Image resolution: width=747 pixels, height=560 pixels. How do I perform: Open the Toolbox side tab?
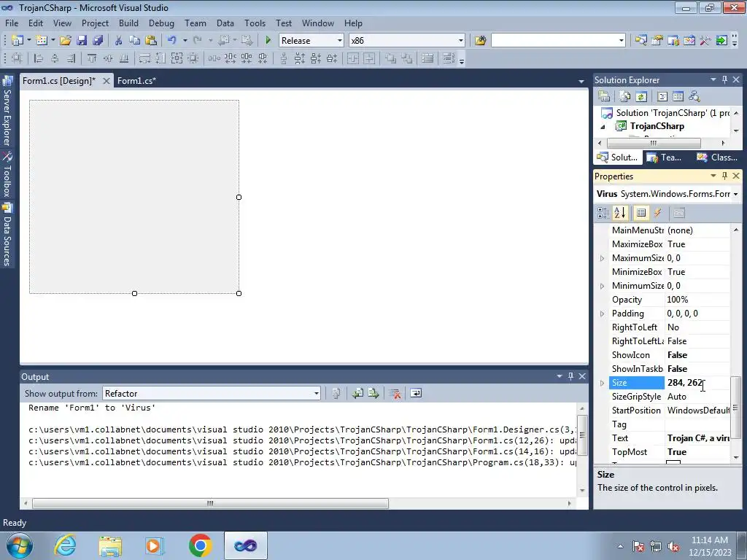[7, 174]
